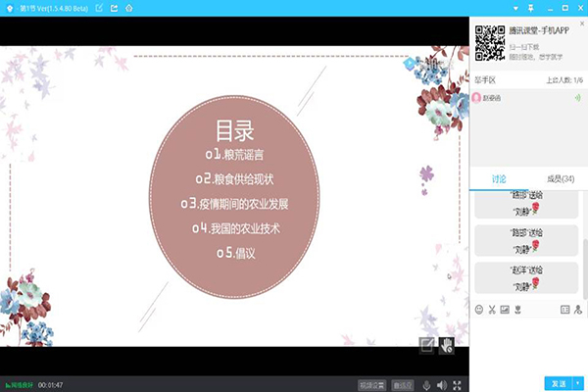Close the 腾讯课堂 APP QR banner
Screen dimensions: 588x392
tap(582, 24)
